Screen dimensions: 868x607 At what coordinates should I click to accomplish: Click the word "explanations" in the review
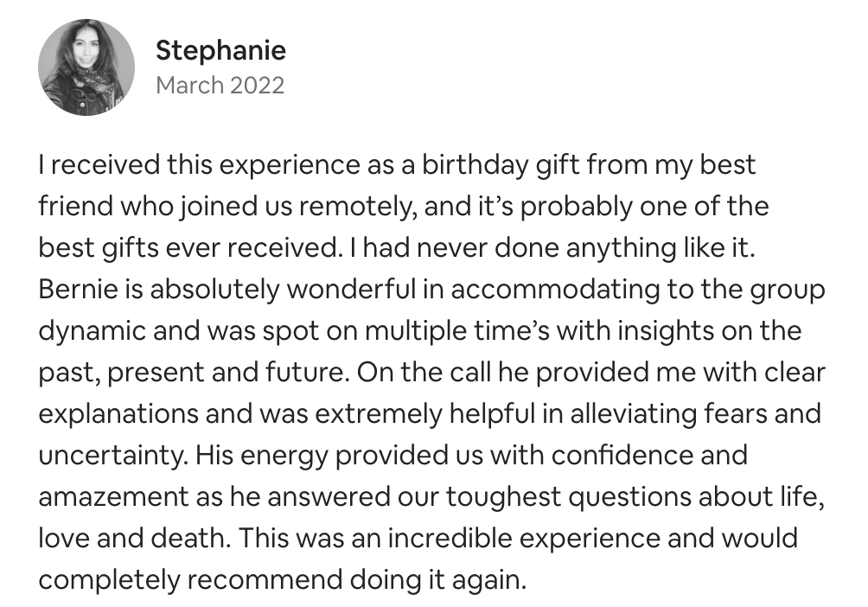point(118,414)
